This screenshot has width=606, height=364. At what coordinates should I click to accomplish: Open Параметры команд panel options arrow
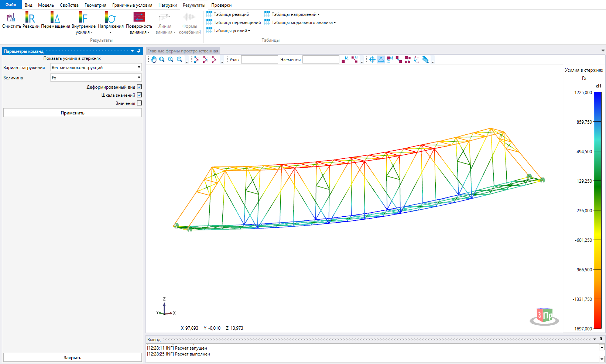tap(132, 51)
